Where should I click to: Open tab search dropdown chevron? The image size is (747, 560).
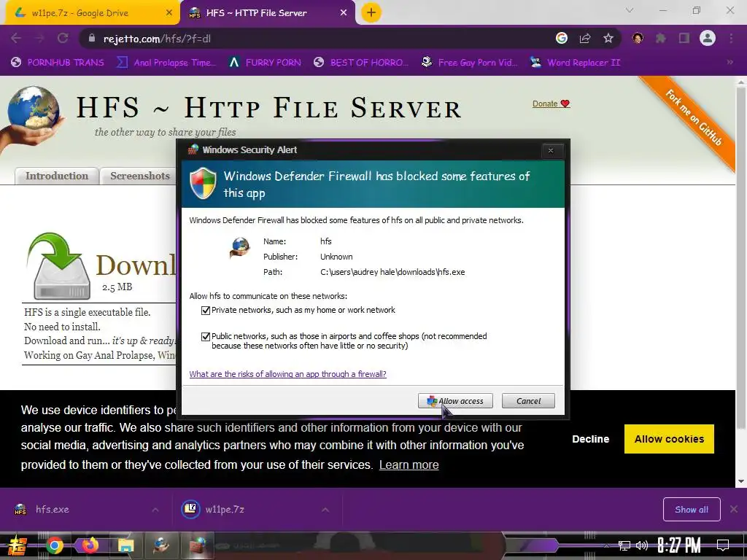coord(630,10)
